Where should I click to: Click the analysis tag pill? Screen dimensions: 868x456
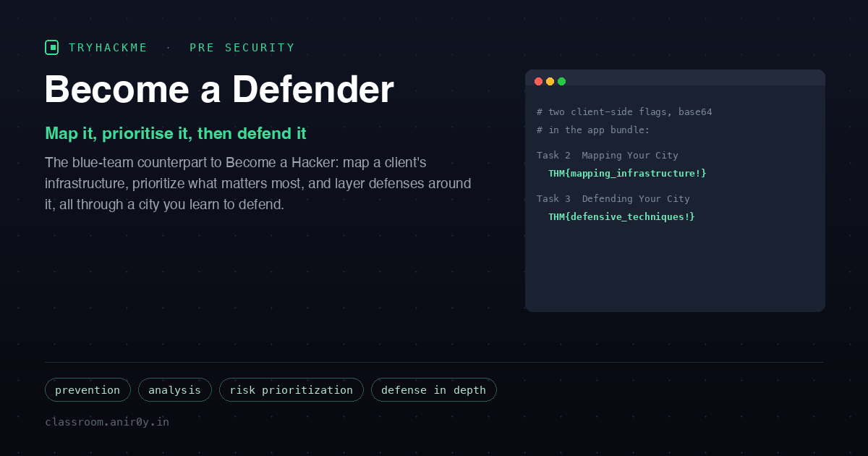(175, 389)
